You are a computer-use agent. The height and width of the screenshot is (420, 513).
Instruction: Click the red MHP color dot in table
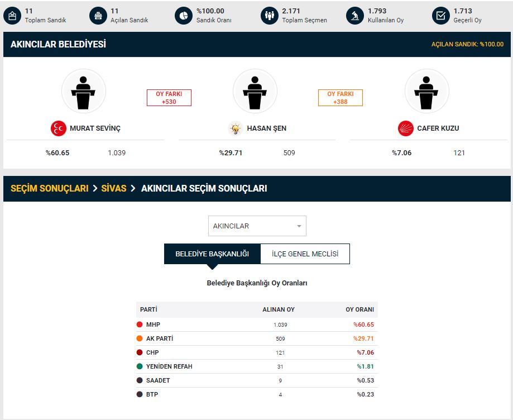[140, 324]
